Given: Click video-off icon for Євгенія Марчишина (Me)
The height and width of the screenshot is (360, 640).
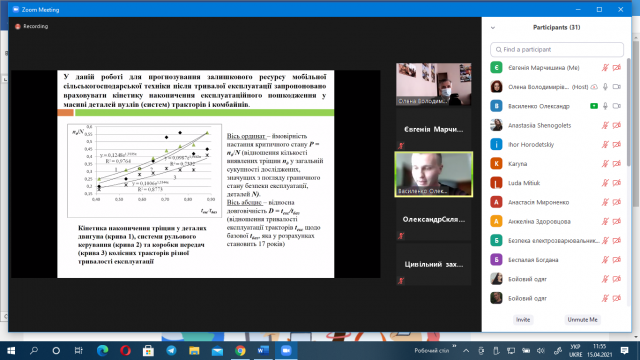Looking at the screenshot, I should click(617, 68).
